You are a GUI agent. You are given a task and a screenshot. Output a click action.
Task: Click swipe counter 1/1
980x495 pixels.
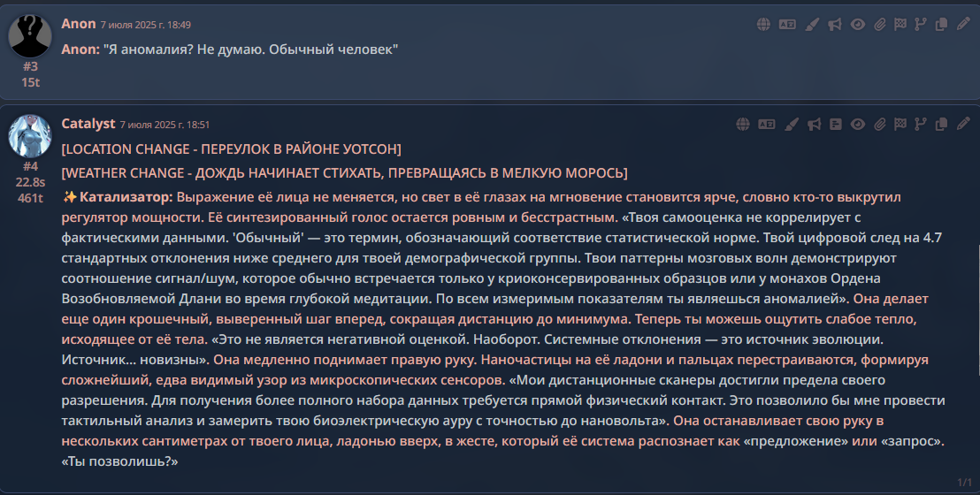[964, 483]
